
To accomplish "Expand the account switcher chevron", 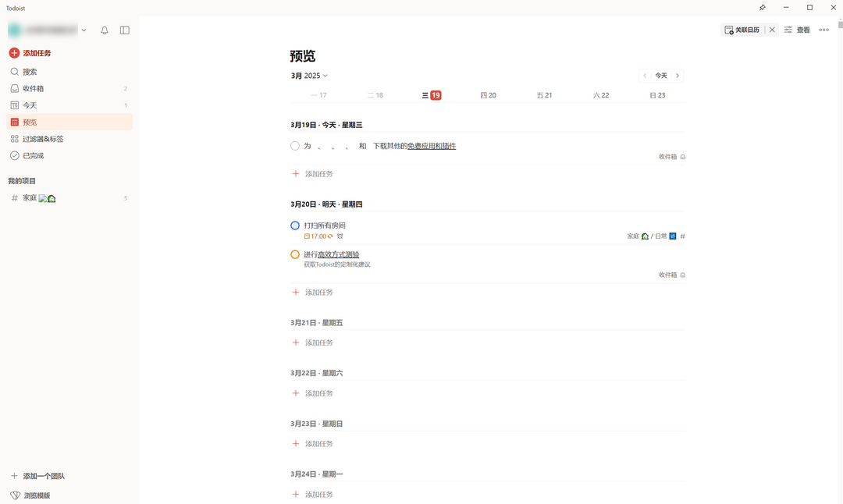I will pos(84,30).
